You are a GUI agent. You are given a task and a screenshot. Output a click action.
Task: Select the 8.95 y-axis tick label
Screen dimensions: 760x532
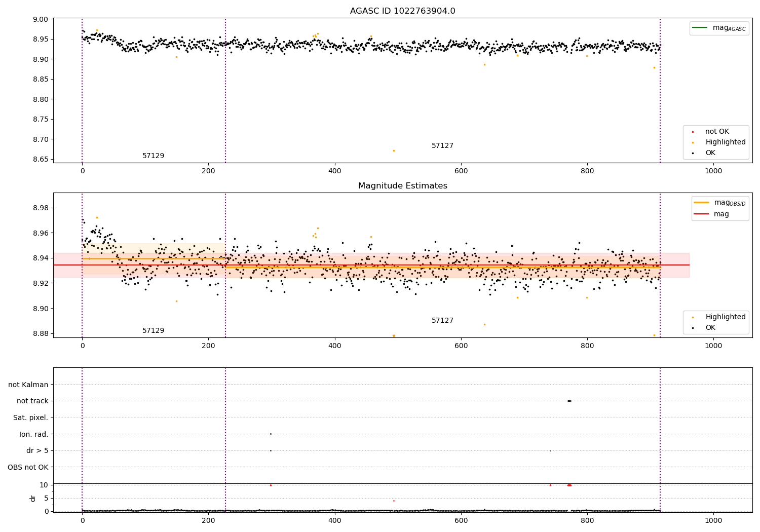tap(41, 40)
